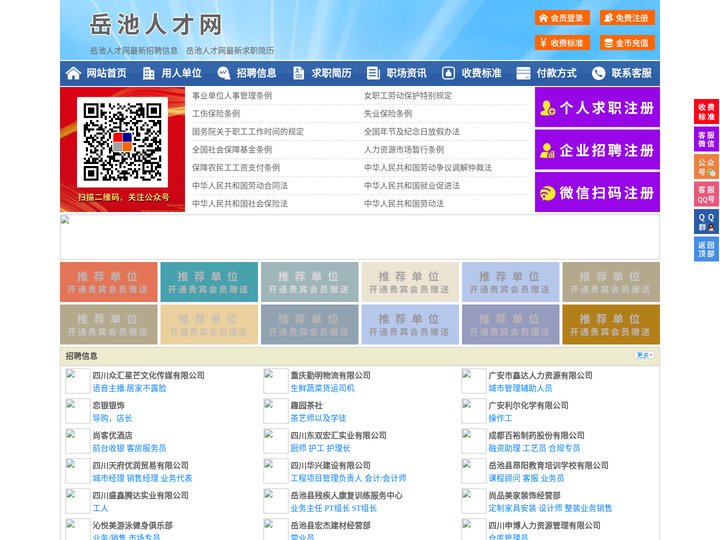The image size is (720, 540).
Task: Click the news icon beside 职场资讯
Action: coord(373,73)
